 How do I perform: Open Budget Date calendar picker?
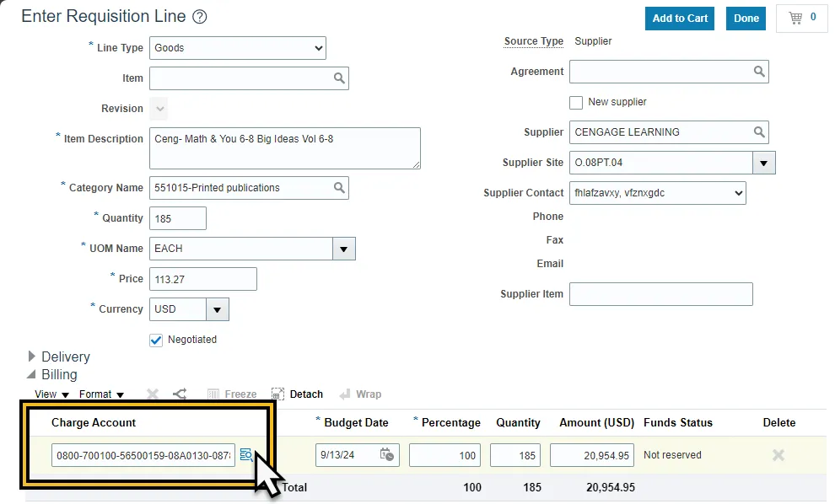coord(386,455)
